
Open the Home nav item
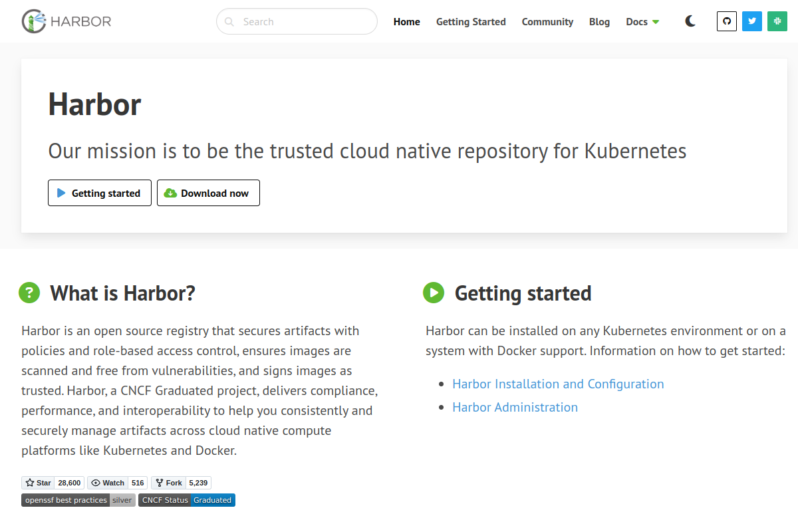point(406,22)
